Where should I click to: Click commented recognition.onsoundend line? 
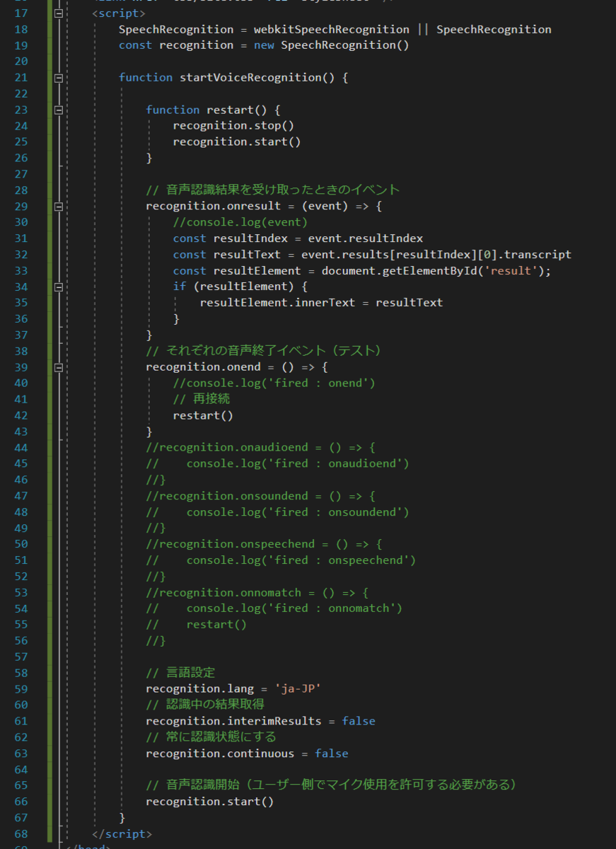pos(260,496)
